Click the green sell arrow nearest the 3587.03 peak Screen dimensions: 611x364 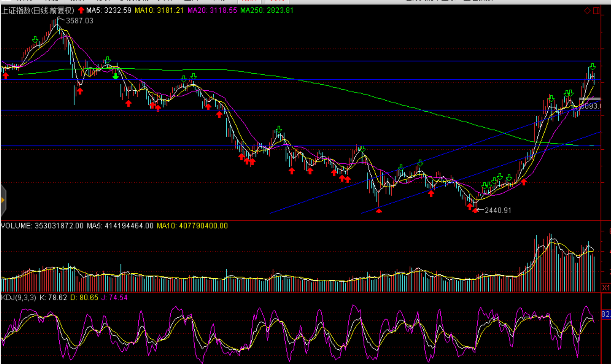[x=35, y=40]
